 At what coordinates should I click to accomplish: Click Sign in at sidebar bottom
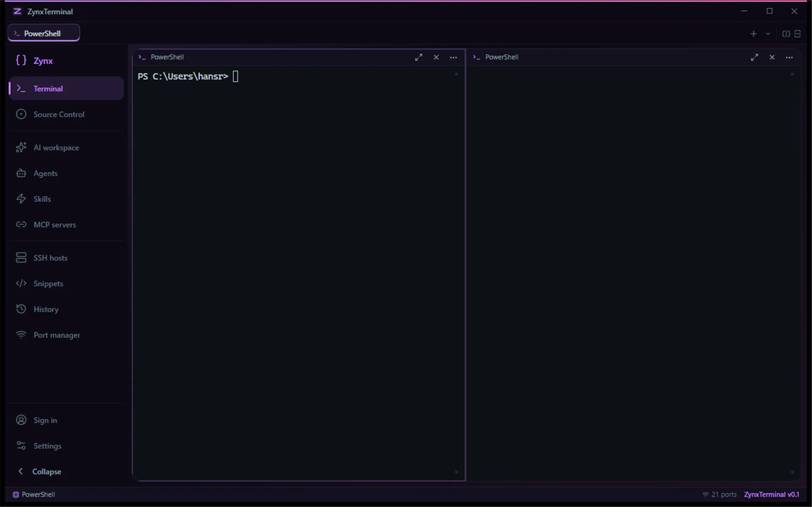(x=66, y=420)
